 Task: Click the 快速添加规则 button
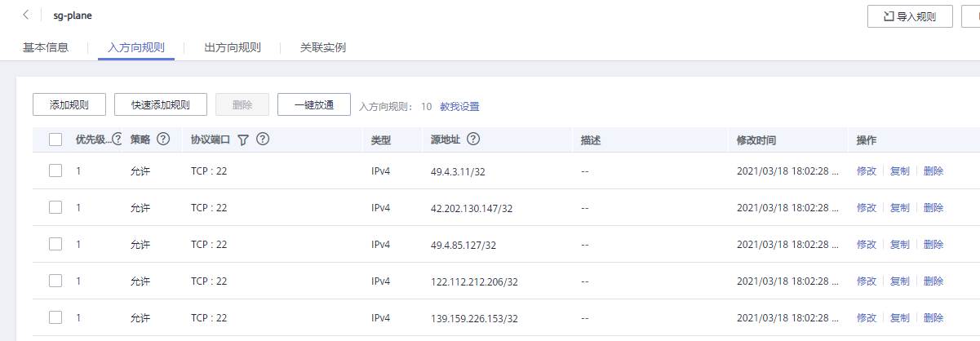pos(161,105)
